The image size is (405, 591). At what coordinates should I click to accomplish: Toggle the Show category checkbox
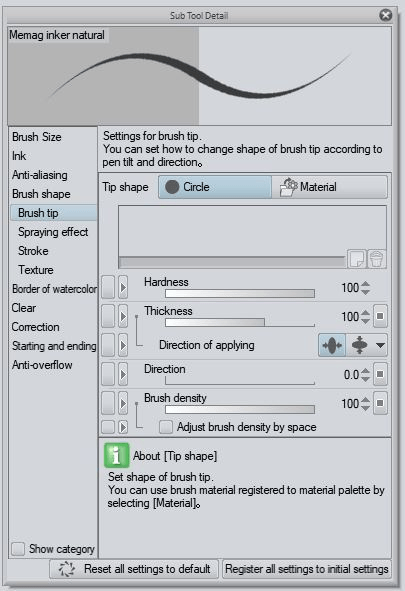pyautogui.click(x=18, y=549)
